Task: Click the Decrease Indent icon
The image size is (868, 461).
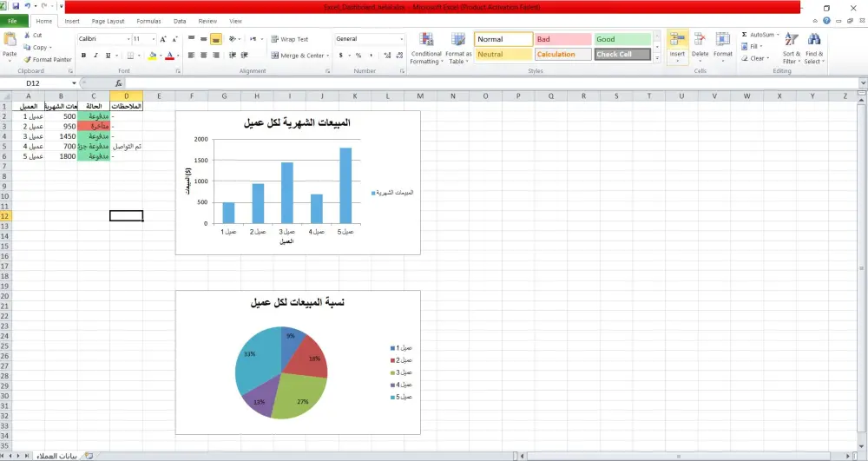Action: (232, 56)
